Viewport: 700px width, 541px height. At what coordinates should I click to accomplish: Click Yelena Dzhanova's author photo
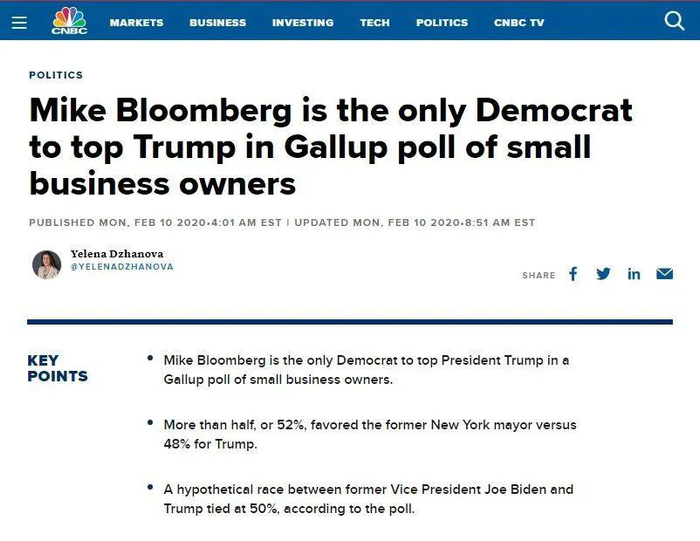(x=47, y=264)
